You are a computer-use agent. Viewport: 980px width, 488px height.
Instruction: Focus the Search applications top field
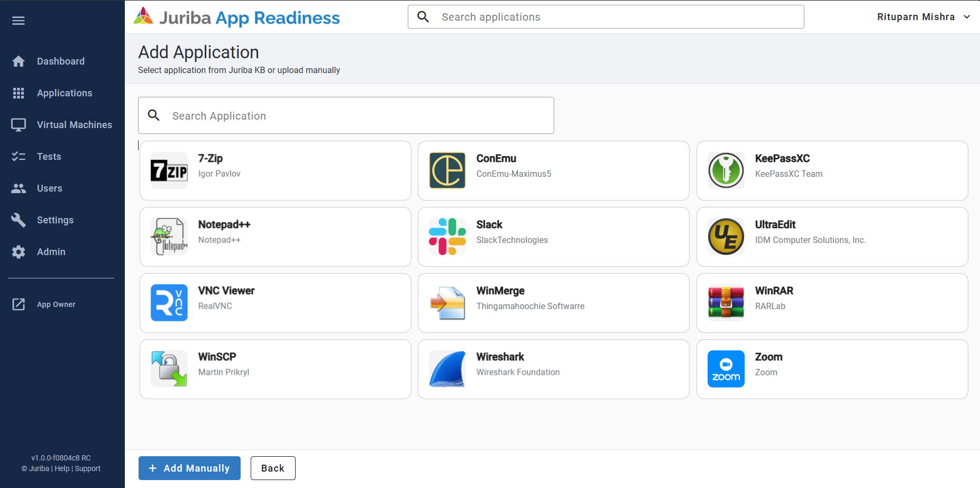click(606, 17)
